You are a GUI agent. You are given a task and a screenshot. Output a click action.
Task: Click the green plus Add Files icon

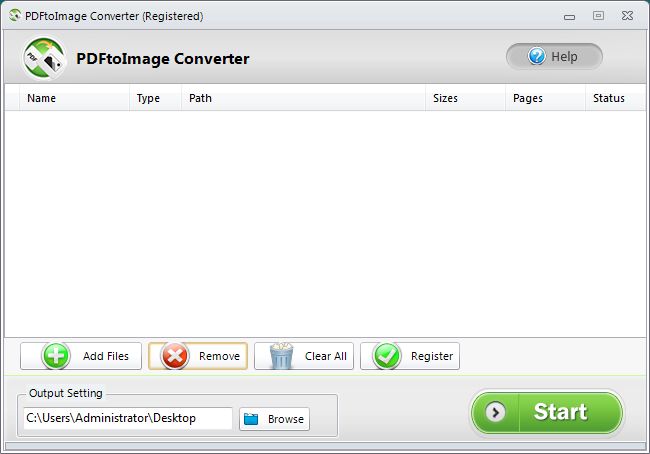coord(56,356)
